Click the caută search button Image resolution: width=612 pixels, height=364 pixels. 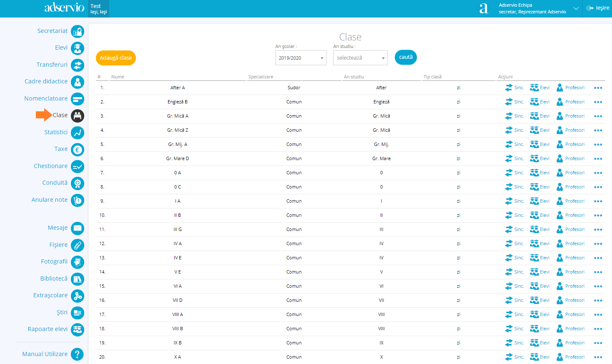[x=406, y=57]
